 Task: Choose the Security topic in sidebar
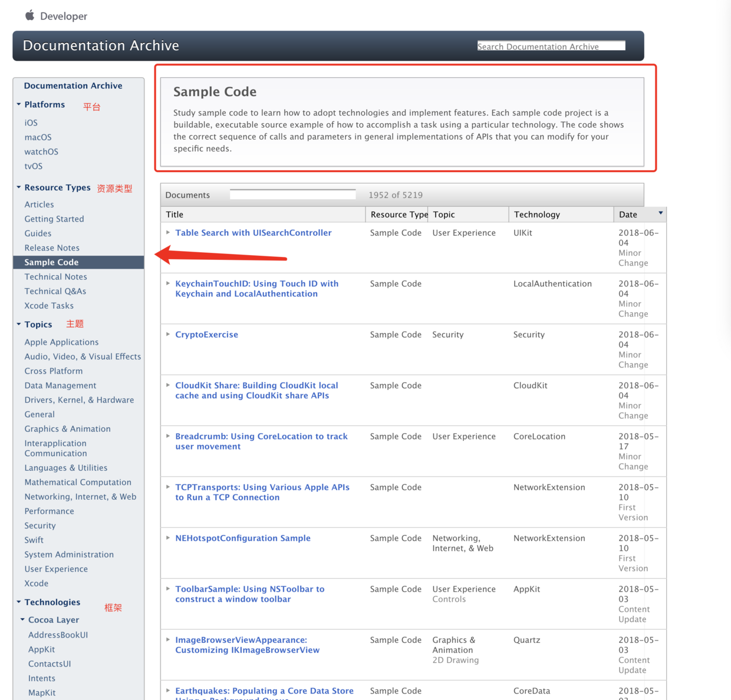[40, 526]
